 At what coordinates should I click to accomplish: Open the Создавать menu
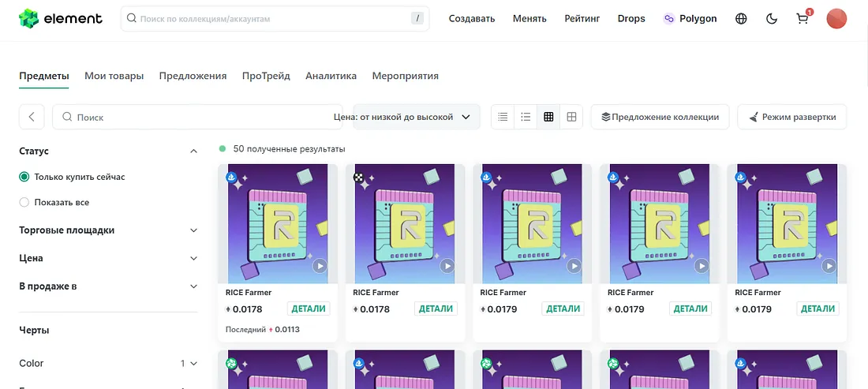click(472, 19)
